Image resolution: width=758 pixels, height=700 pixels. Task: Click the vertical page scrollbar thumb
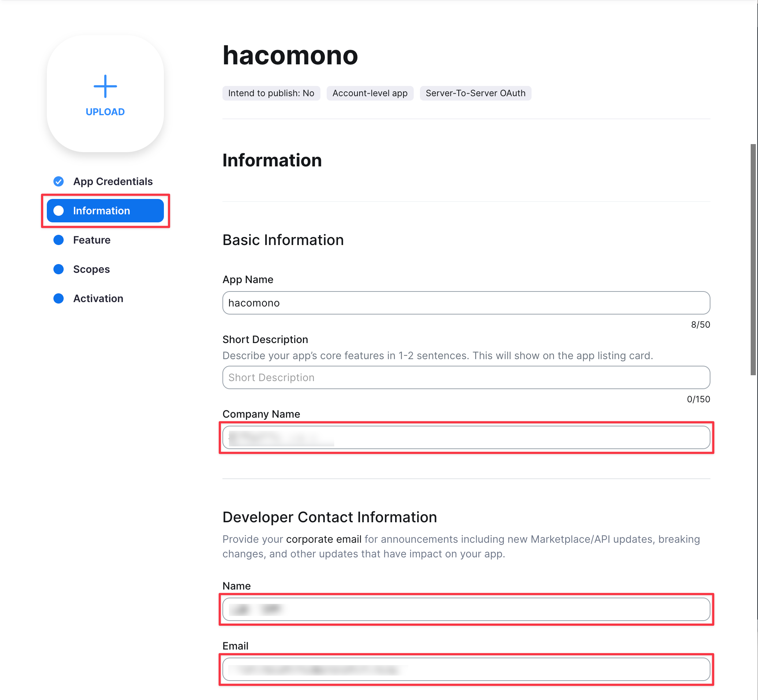click(x=753, y=259)
